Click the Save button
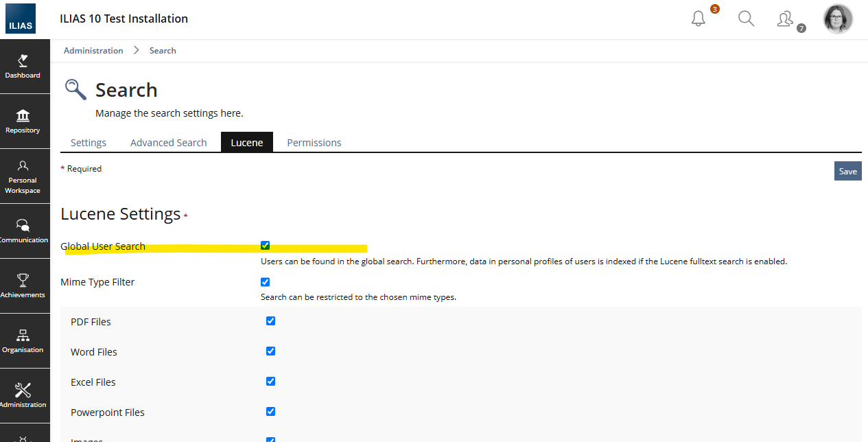 (x=847, y=172)
